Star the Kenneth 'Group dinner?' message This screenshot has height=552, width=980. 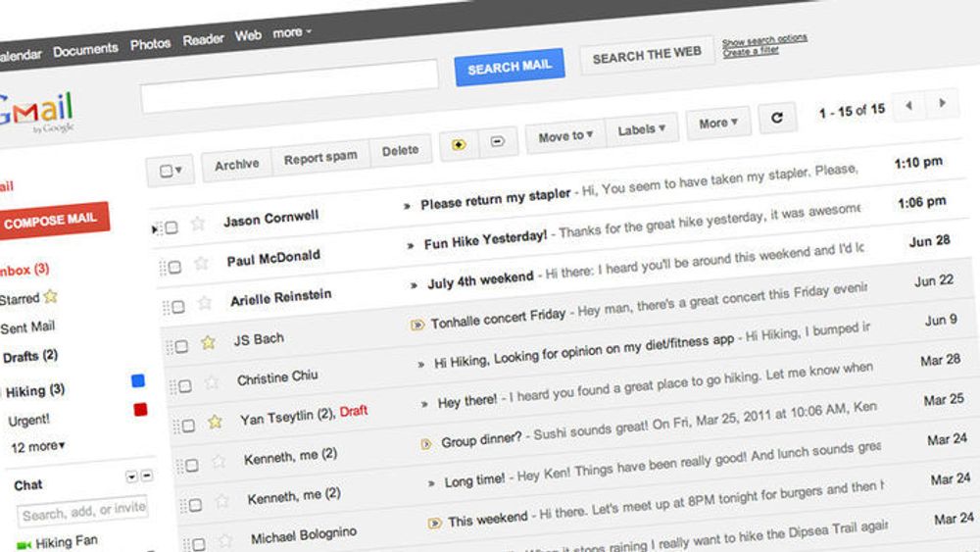point(219,462)
